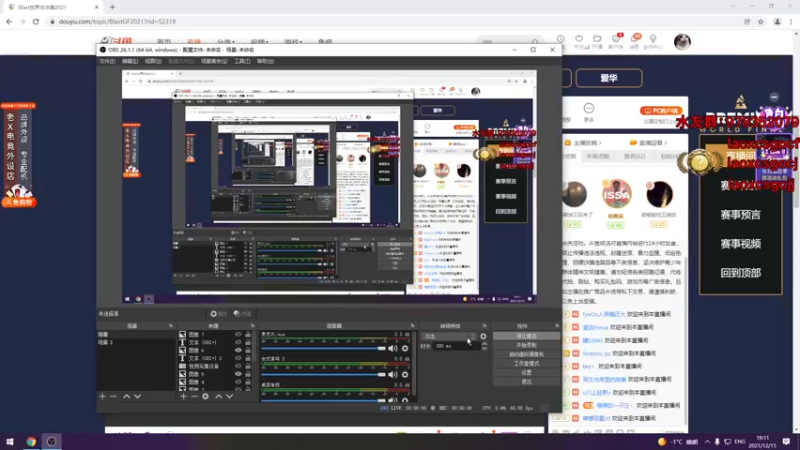Expand the 淡出 scene transition dropdown

coord(448,336)
